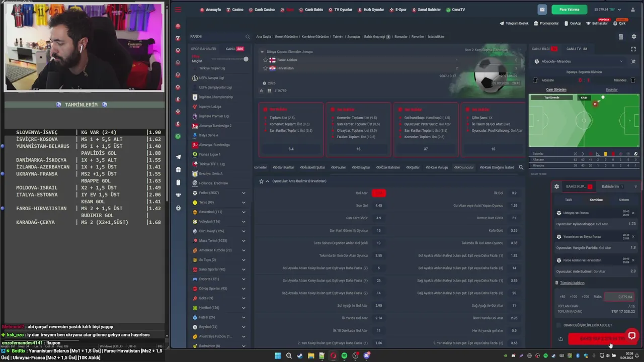Search the market tabs magnifier

521,167
